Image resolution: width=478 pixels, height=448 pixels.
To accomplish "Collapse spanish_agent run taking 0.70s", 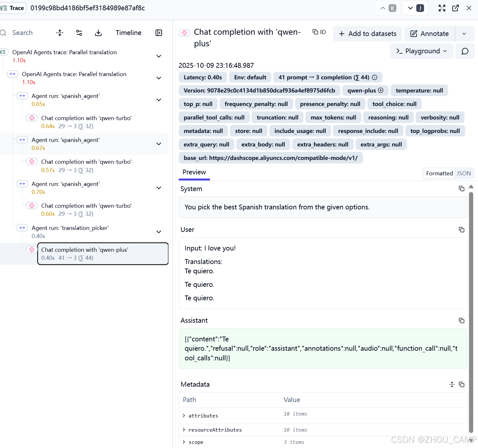I will point(159,188).
